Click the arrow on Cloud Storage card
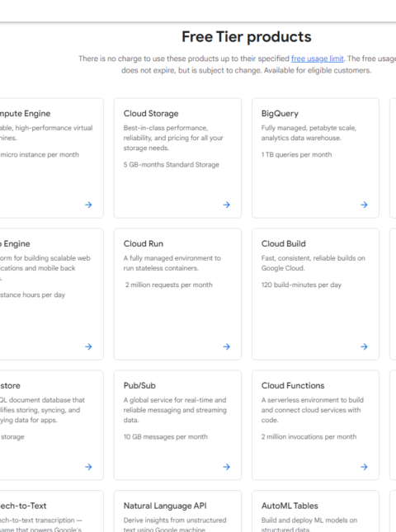Image resolution: width=396 pixels, height=532 pixels. [227, 205]
